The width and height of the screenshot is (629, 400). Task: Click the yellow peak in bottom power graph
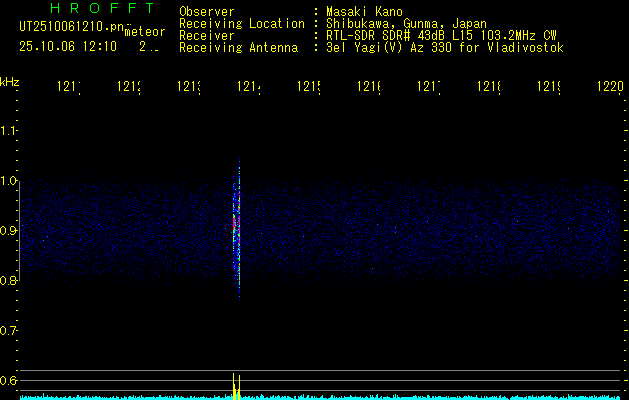click(x=234, y=383)
